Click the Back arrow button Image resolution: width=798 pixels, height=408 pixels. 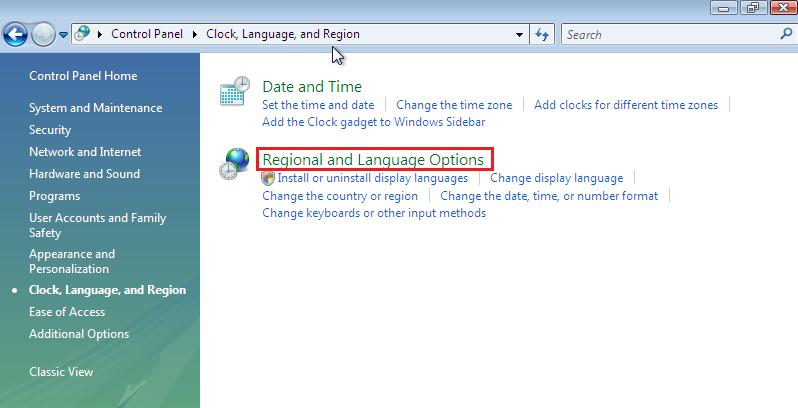coord(15,36)
